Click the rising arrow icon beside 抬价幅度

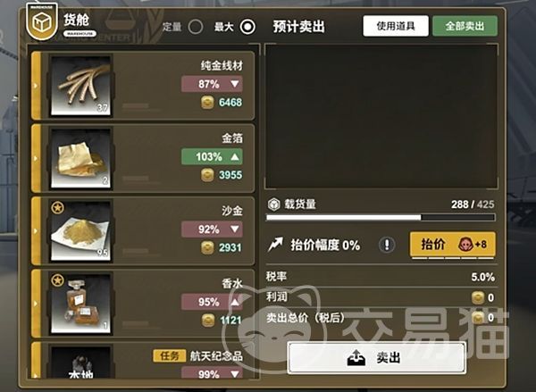(x=275, y=245)
